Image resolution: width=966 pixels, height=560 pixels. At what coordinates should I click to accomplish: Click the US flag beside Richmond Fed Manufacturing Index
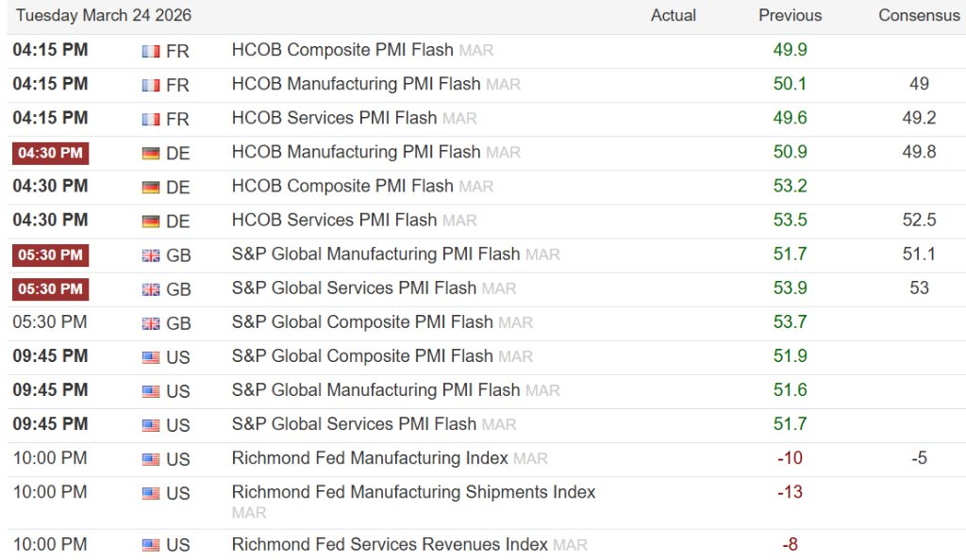[x=151, y=459]
